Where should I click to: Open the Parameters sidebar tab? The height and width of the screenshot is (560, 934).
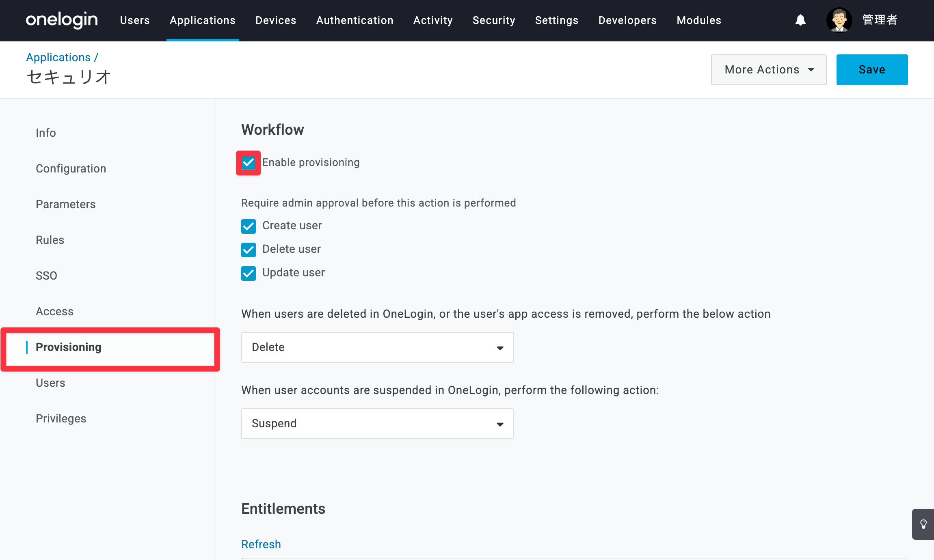[x=66, y=204]
